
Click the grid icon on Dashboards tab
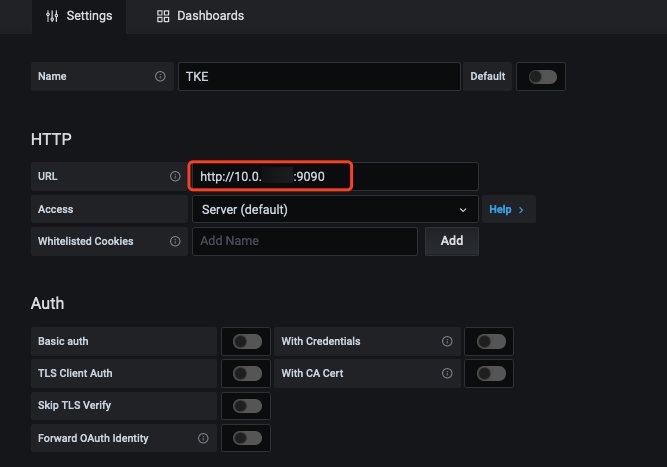click(x=163, y=16)
